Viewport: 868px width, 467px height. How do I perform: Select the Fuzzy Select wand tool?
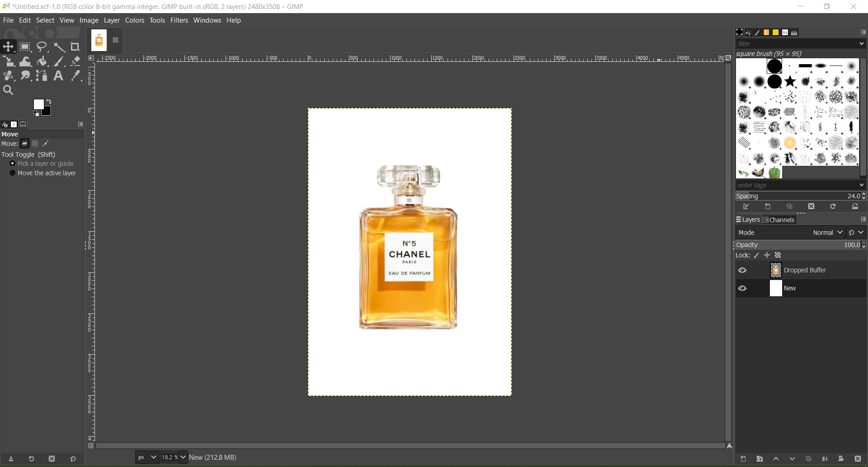pyautogui.click(x=59, y=47)
